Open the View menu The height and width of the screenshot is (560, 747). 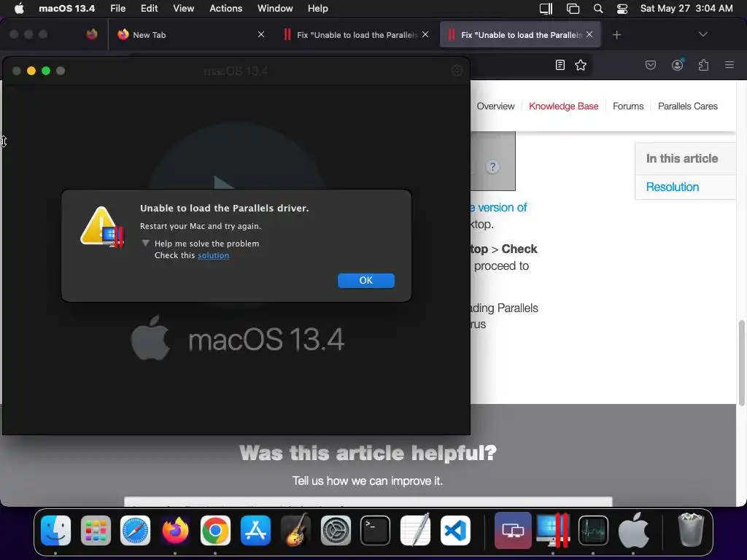(183, 9)
